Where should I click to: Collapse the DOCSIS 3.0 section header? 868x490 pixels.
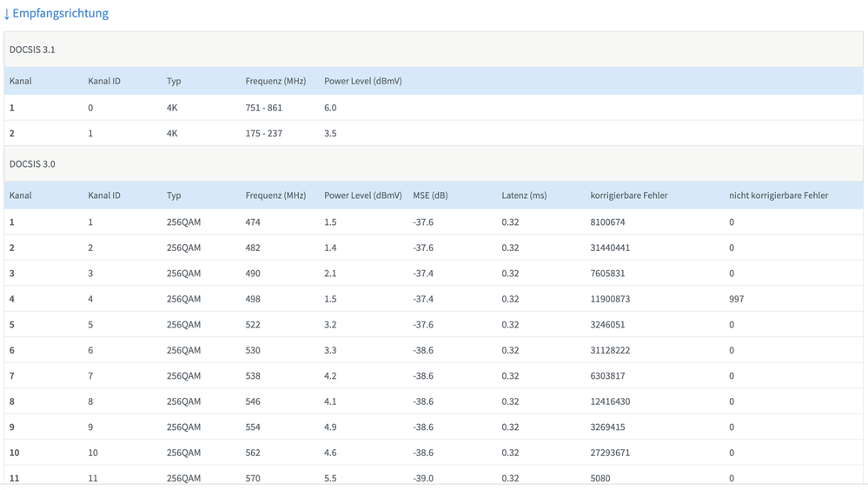(32, 163)
